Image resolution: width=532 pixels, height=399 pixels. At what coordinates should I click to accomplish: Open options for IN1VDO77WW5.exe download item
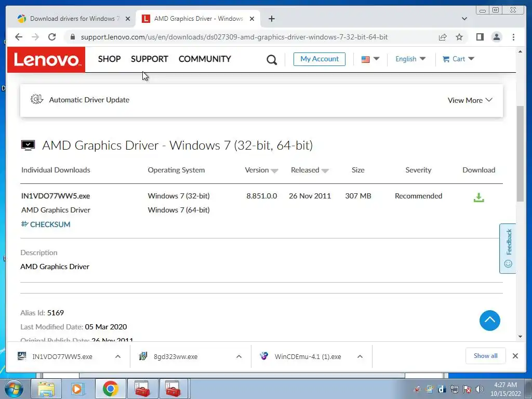[118, 356]
